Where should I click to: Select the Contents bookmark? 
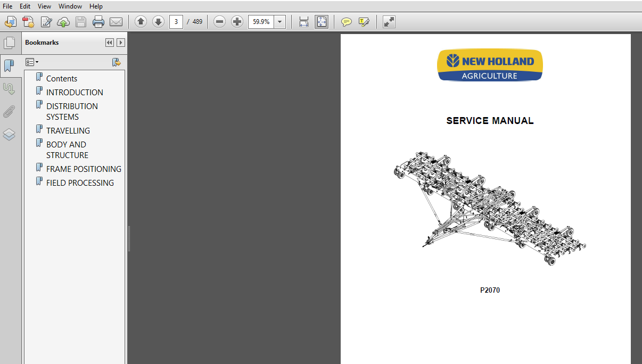[62, 78]
